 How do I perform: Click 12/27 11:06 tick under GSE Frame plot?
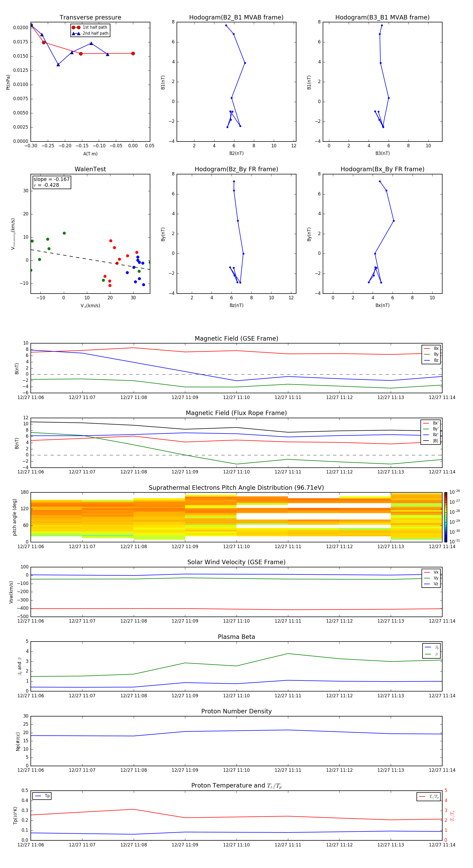pyautogui.click(x=31, y=398)
